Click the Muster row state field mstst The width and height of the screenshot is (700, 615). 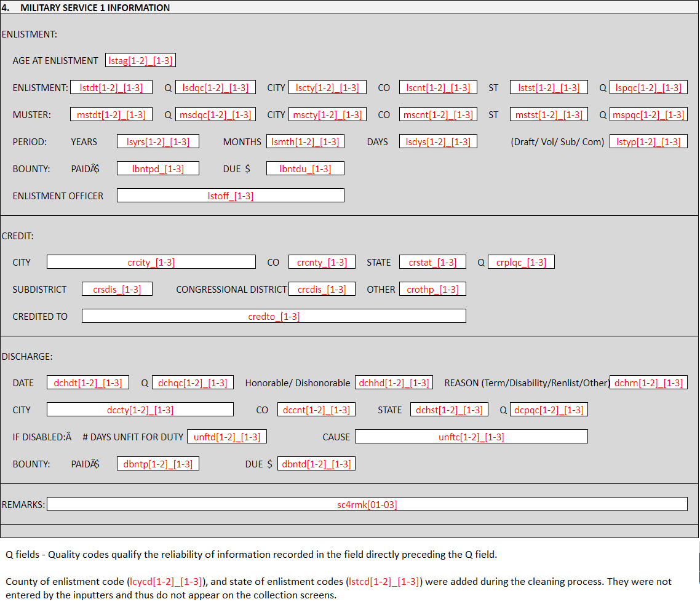[x=549, y=114]
